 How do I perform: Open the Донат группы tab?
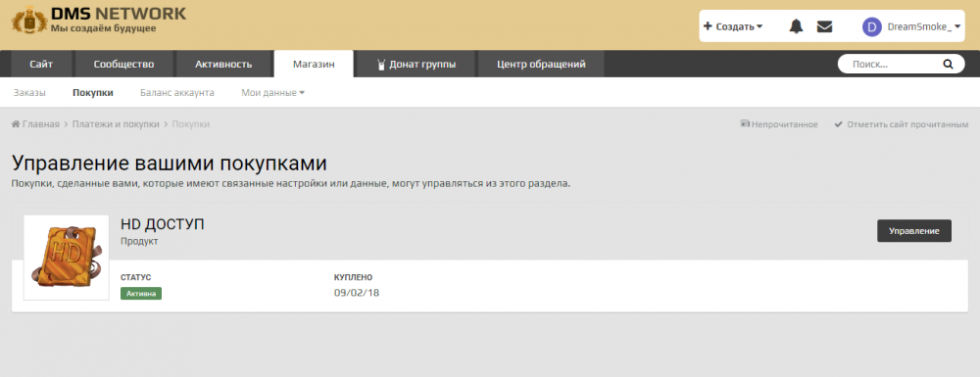click(x=416, y=64)
